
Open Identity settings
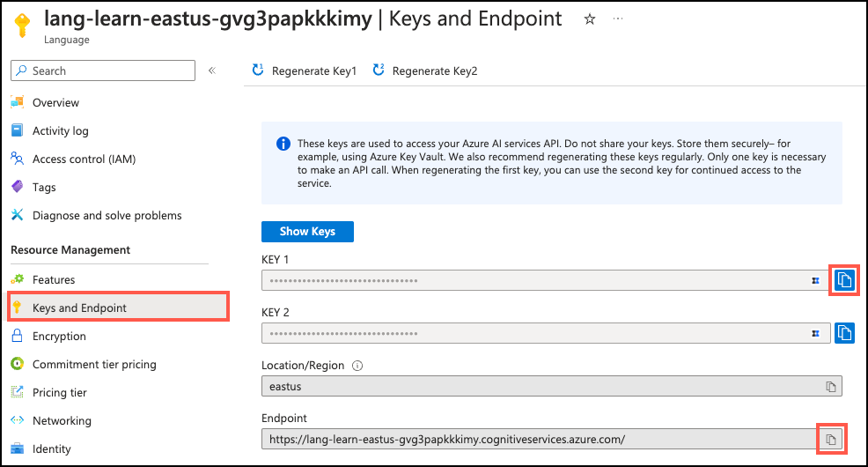(51, 448)
